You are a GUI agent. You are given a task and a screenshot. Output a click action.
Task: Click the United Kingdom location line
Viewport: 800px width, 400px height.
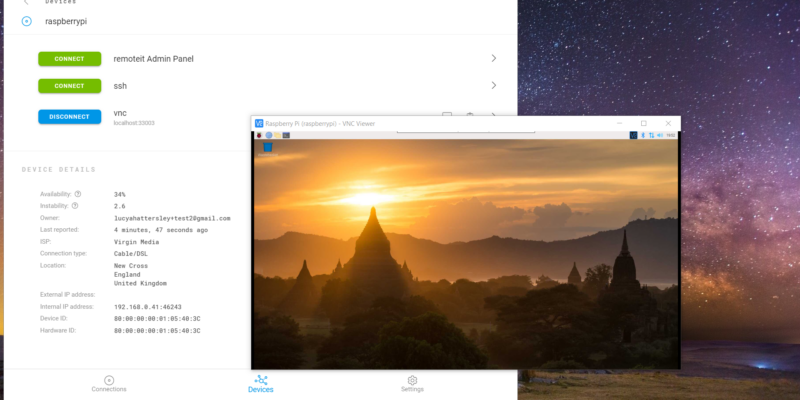tap(140, 283)
